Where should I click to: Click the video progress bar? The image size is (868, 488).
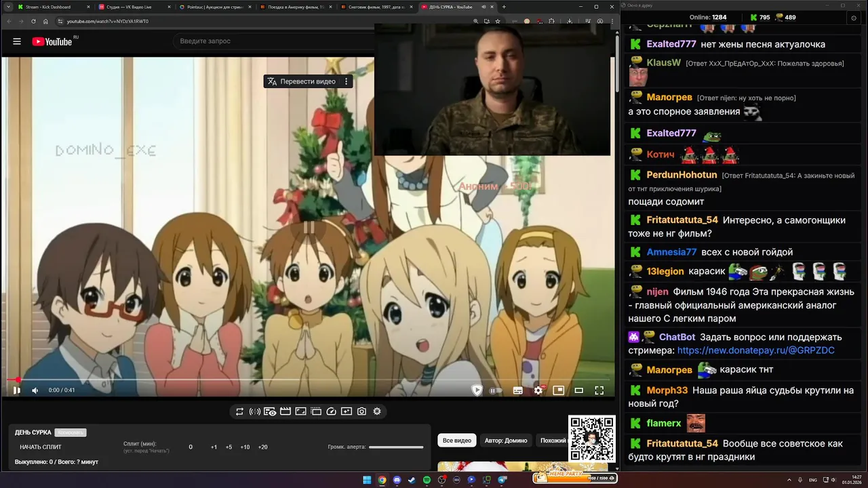coord(309,380)
